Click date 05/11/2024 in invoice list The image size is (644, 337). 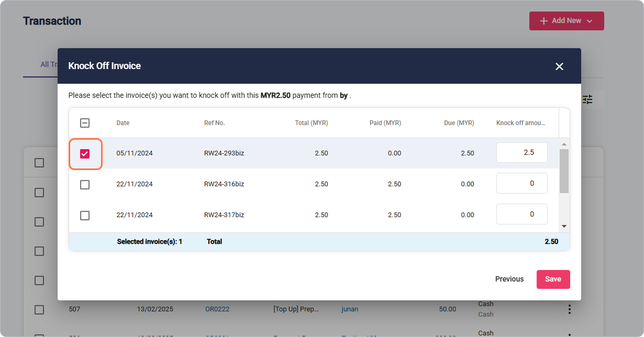[135, 153]
